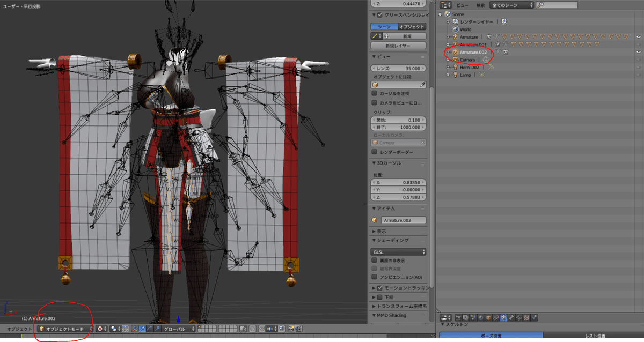Open the World properties tab icon
This screenshot has height=342, width=644.
point(480,318)
